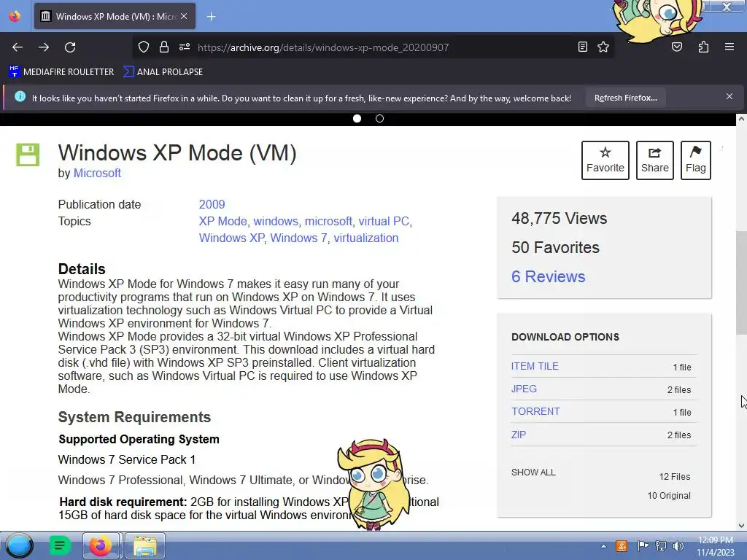Open the Microsoft author link
Viewport: 747px width, 560px height.
tap(97, 173)
